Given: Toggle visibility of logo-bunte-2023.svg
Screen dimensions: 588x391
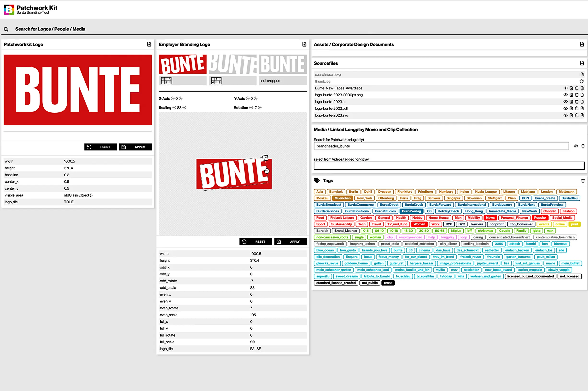Looking at the screenshot, I should pyautogui.click(x=565, y=115).
